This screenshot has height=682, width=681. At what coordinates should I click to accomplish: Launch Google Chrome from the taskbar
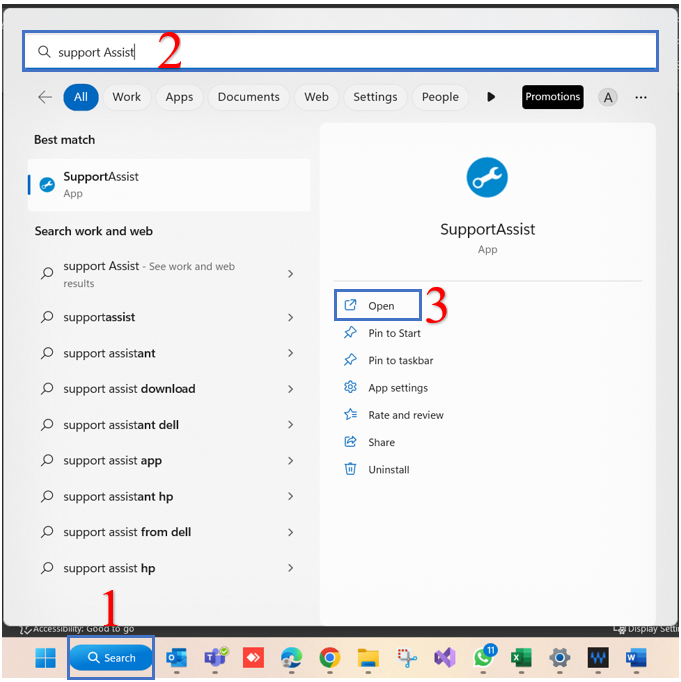point(330,658)
